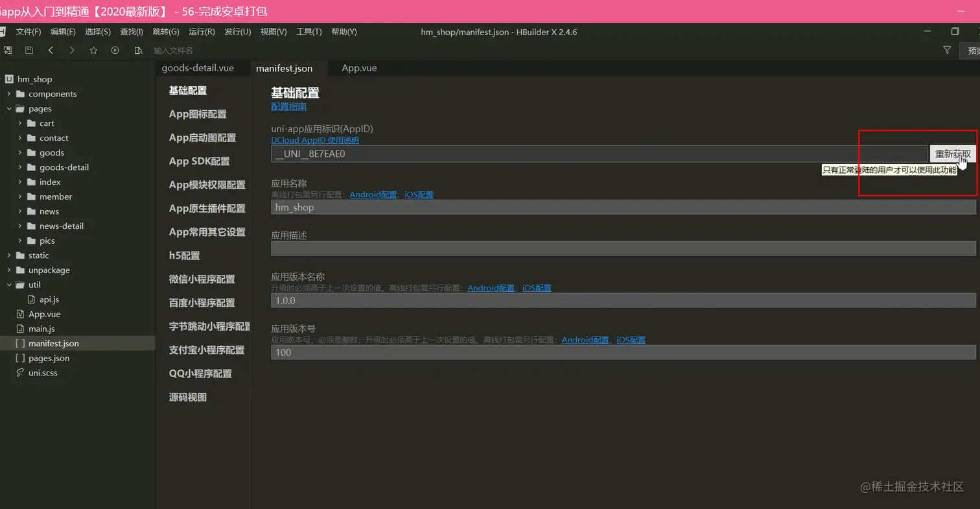This screenshot has width=980, height=509.
Task: Expand the news folder chevron
Action: tap(20, 211)
